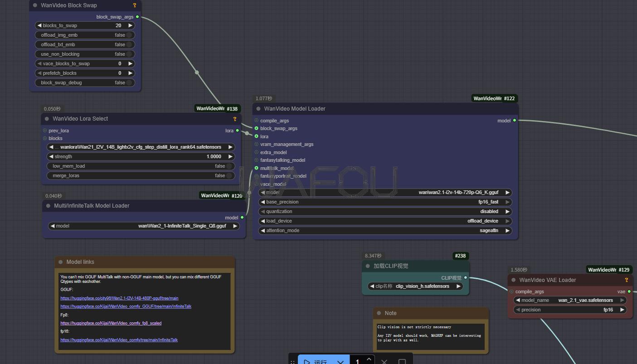
Task: Click the WanVideo VAE Loader help icon
Action: [x=627, y=280]
